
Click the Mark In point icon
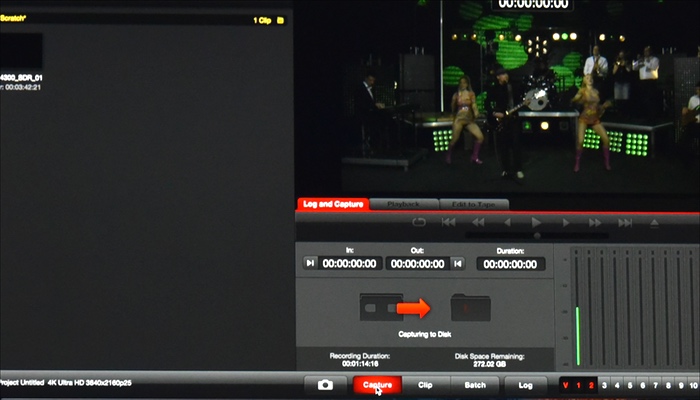pos(310,263)
